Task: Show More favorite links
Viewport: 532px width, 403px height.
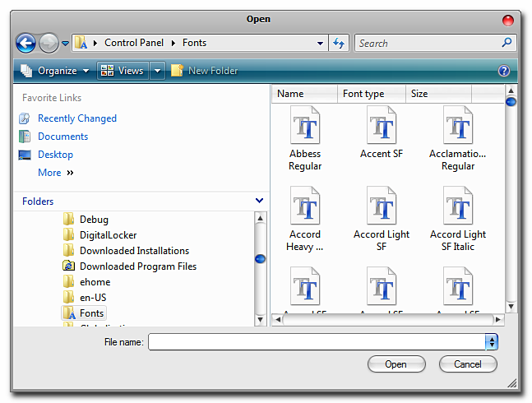Action: click(x=56, y=173)
